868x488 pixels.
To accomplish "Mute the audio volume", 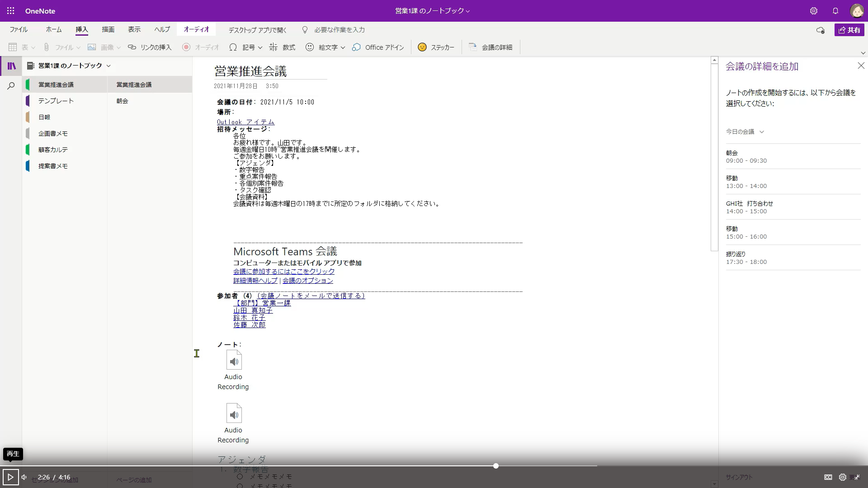I will click(x=24, y=477).
